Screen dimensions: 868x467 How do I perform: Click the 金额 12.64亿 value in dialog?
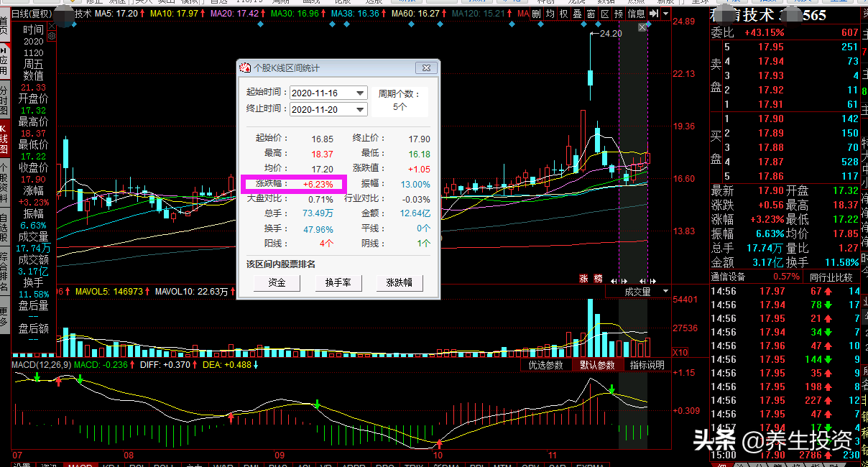[x=415, y=213]
